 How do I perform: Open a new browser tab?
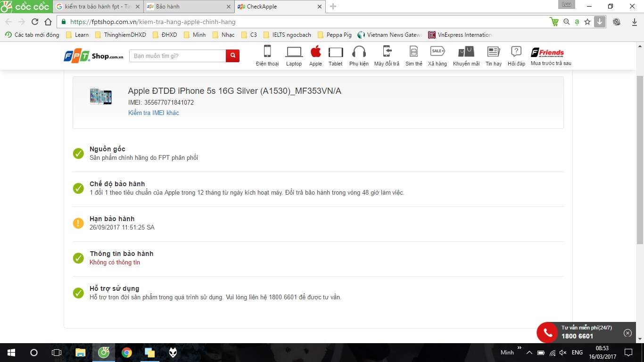[333, 7]
